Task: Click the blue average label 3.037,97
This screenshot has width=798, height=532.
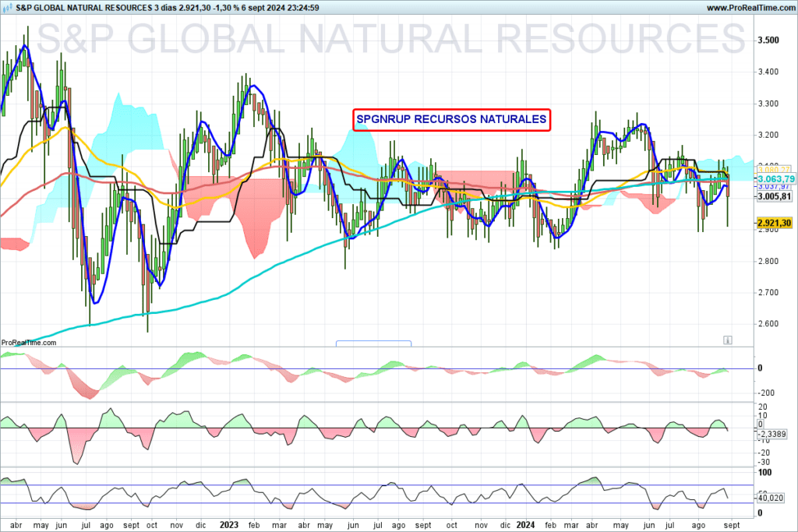Action: pos(774,187)
